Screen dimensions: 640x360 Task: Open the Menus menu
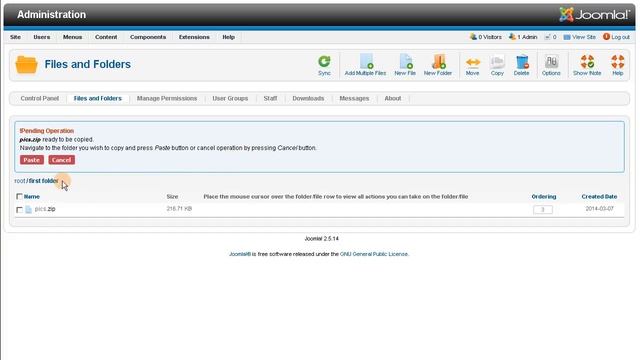[72, 37]
